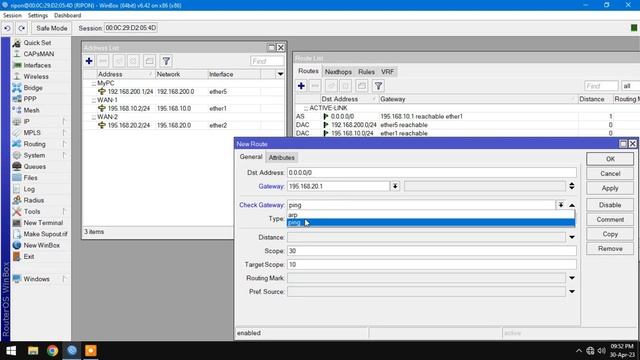Open the Dashboard menu

pyautogui.click(x=67, y=16)
